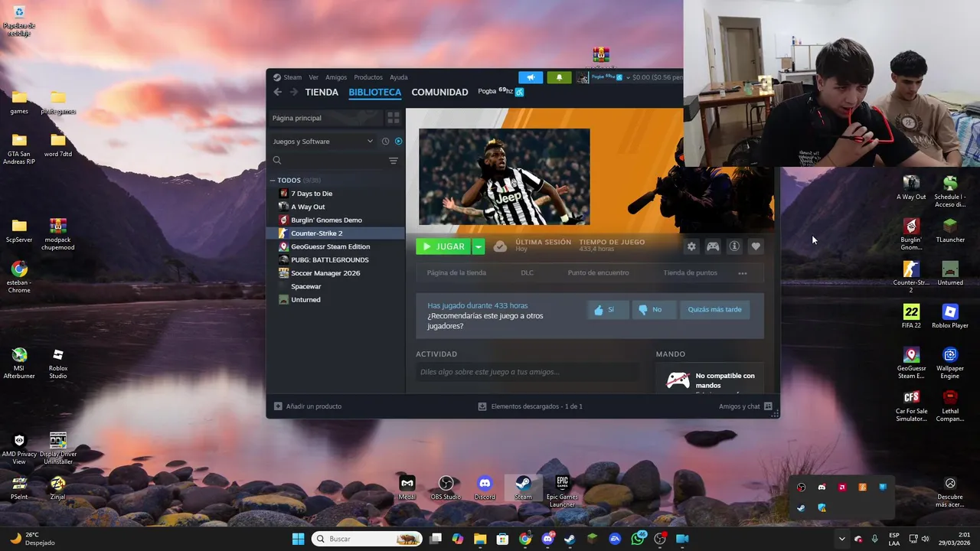
Task: Show game info for Counter-Strike 2
Action: 734,246
